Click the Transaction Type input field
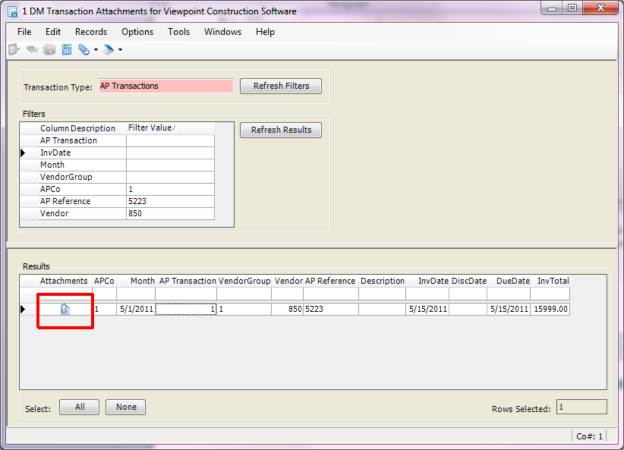This screenshot has height=450, width=624. 166,86
